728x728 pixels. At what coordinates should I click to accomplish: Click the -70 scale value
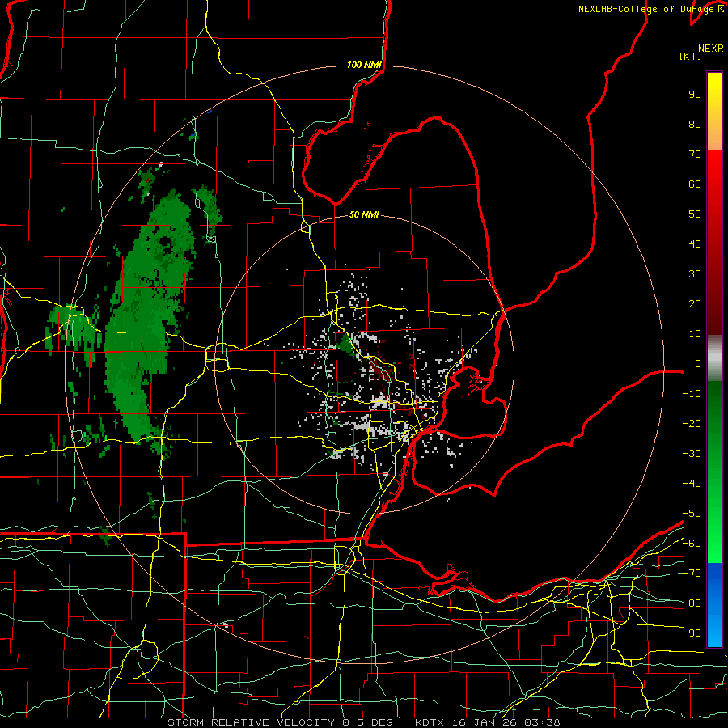[692, 574]
